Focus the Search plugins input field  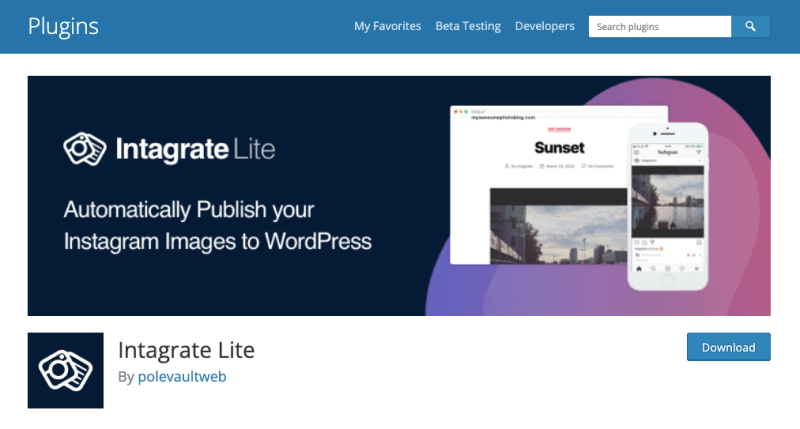click(660, 27)
